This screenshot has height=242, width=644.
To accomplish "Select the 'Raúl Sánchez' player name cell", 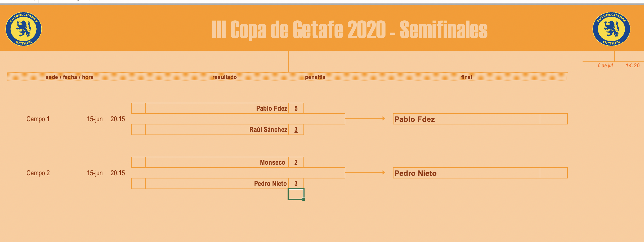I will pos(268,130).
